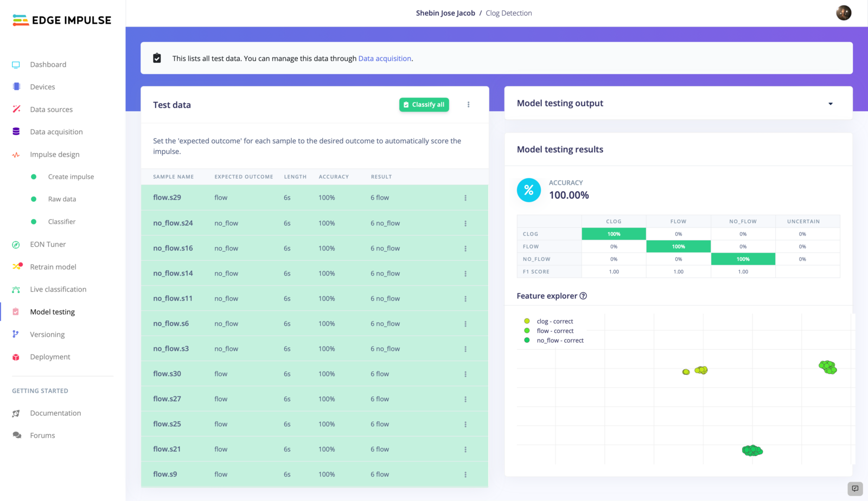The image size is (868, 501).
Task: Toggle flow - correct legend entry
Action: 548,331
